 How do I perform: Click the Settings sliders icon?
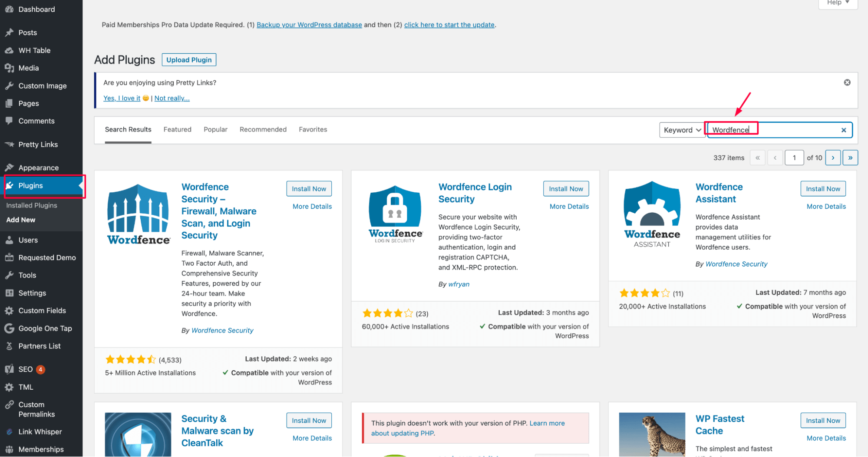pos(9,293)
